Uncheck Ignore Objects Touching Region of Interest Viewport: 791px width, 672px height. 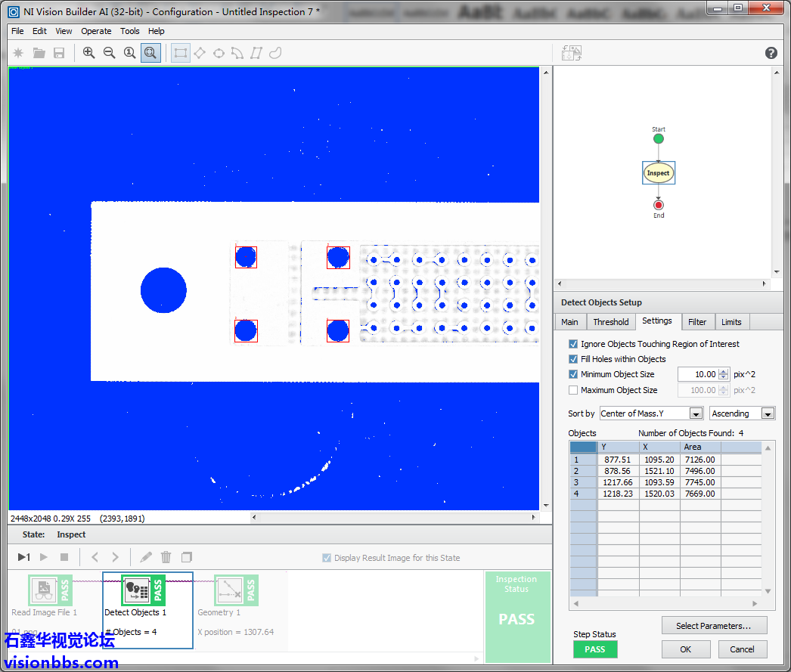[573, 344]
